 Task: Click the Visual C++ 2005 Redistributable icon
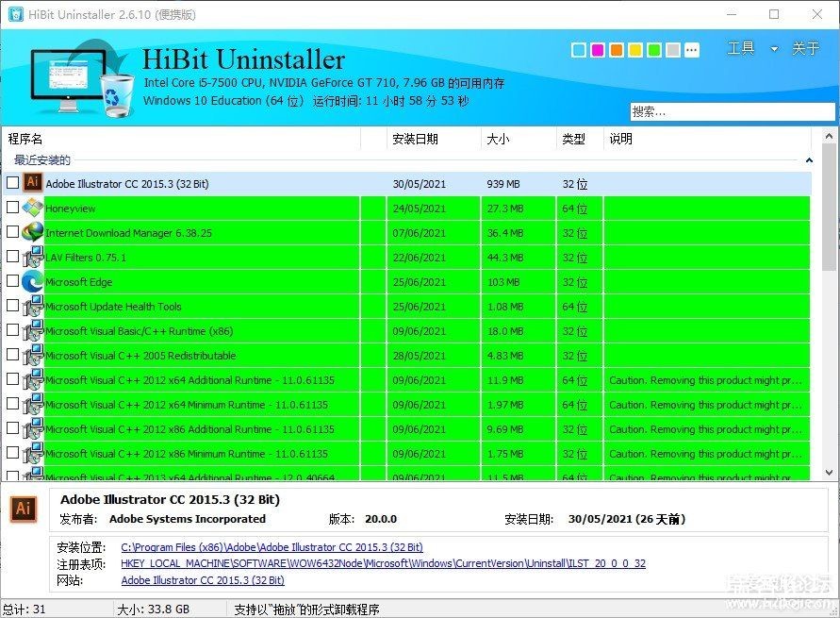pos(33,355)
